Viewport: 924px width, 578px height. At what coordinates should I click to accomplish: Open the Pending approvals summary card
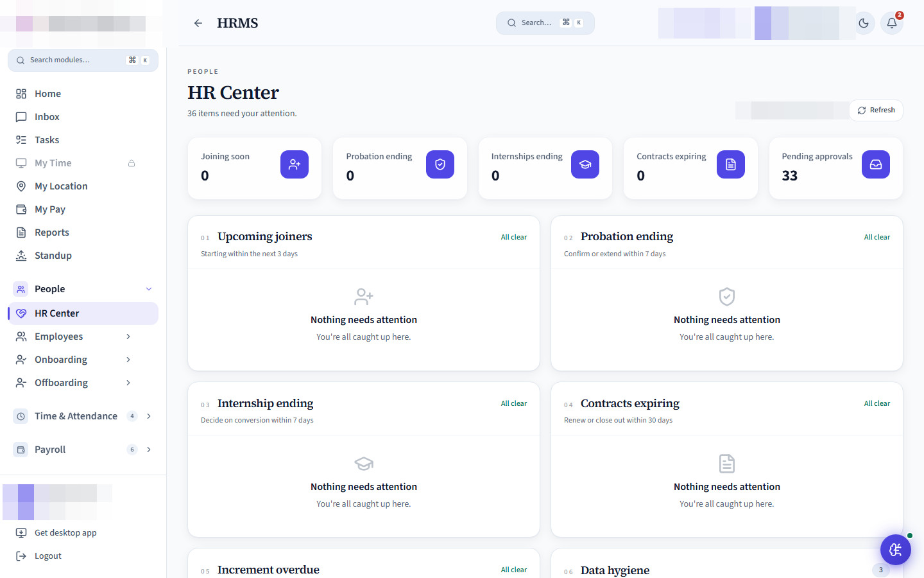click(836, 168)
